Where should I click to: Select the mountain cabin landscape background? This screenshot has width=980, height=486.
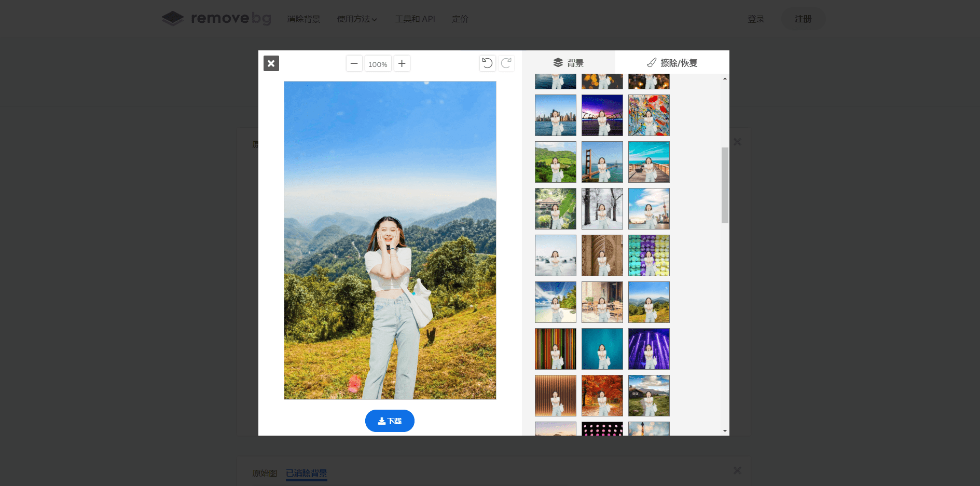pyautogui.click(x=649, y=396)
